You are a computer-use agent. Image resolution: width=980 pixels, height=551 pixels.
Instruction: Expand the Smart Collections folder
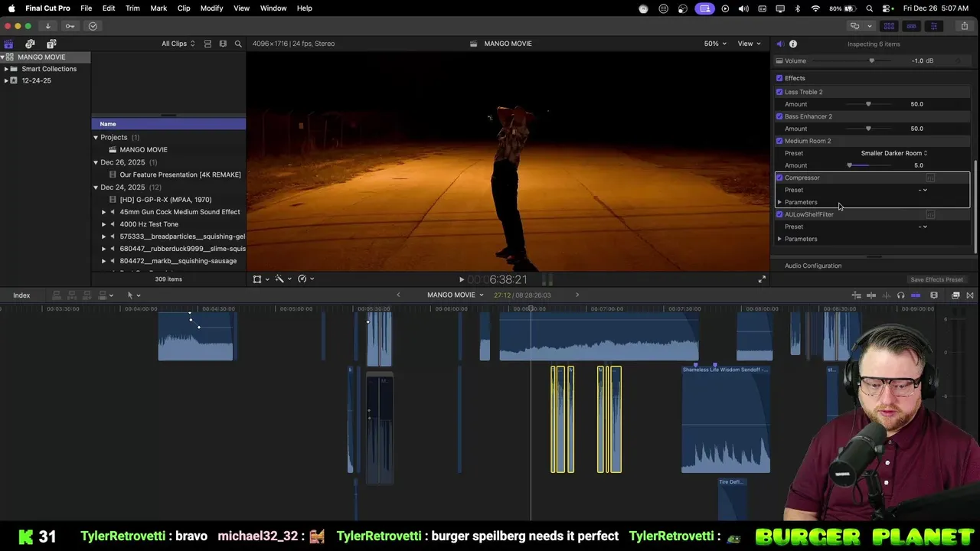click(6, 69)
